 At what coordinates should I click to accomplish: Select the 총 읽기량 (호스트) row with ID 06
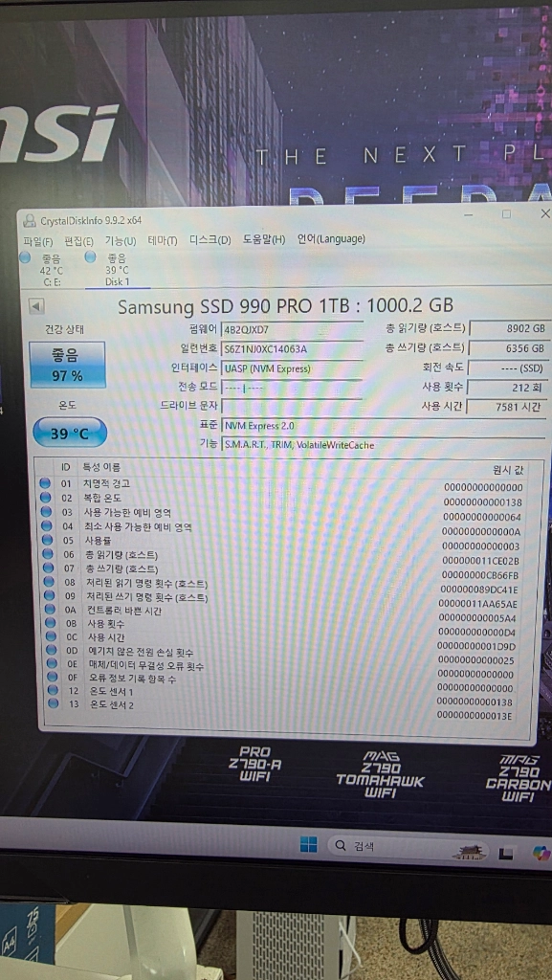282,556
